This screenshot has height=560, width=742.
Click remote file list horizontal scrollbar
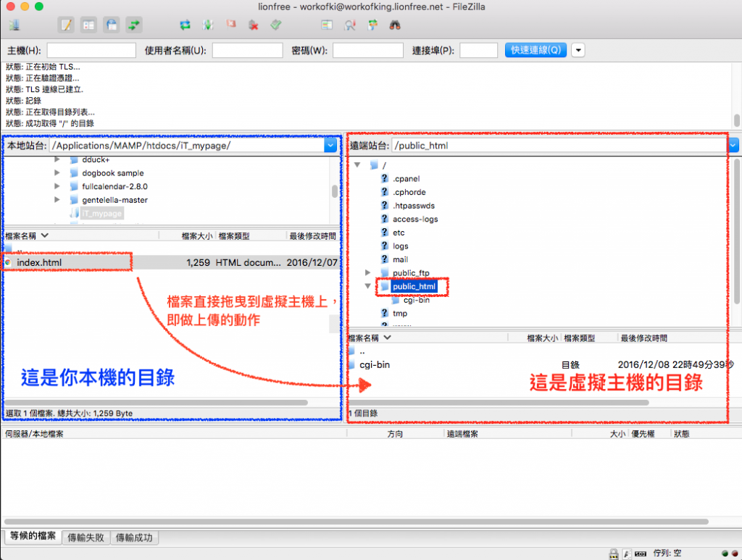pyautogui.click(x=499, y=403)
